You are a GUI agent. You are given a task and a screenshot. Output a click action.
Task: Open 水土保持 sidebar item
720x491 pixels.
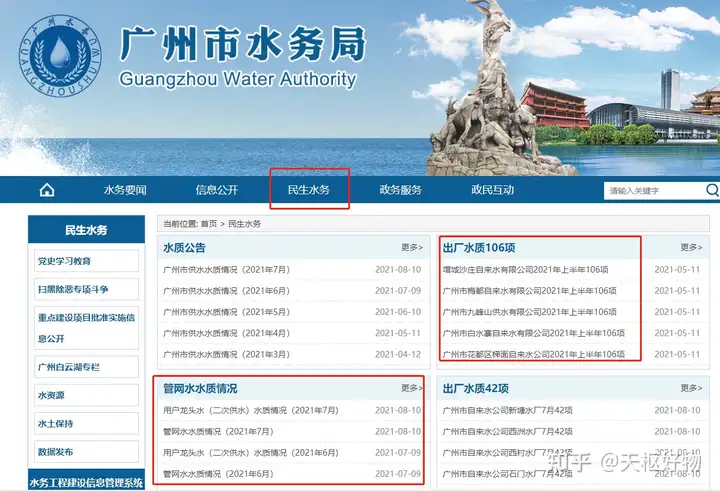click(86, 423)
